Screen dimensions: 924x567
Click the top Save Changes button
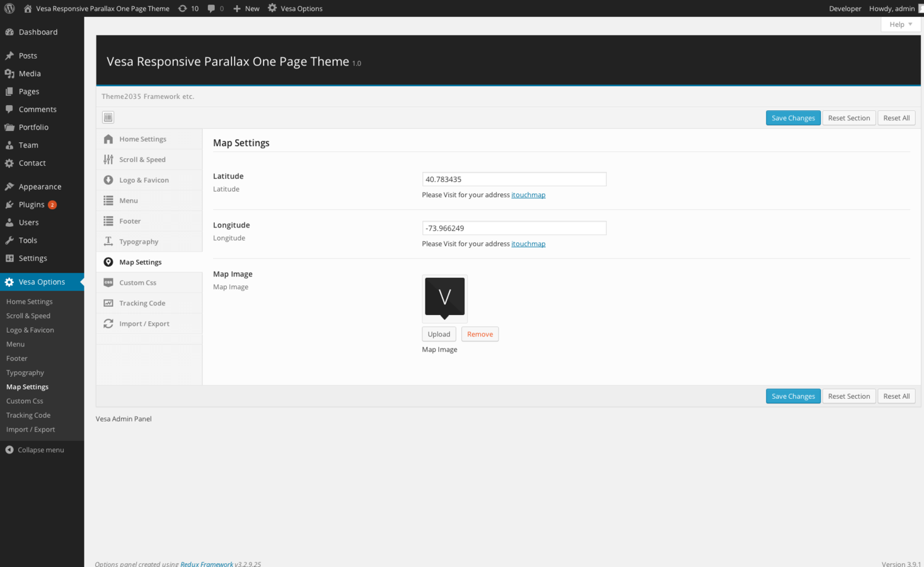[793, 118]
